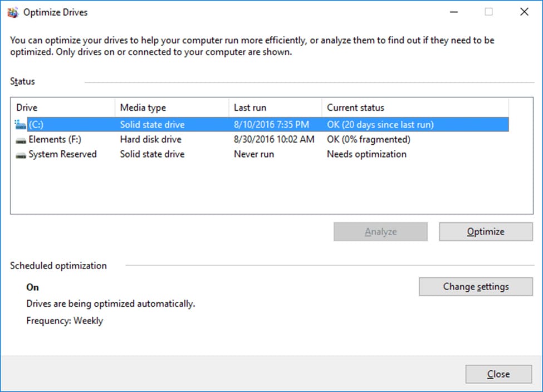Click the 8/10/2016 7:35 PM last run cell
The image size is (543, 392).
point(271,125)
